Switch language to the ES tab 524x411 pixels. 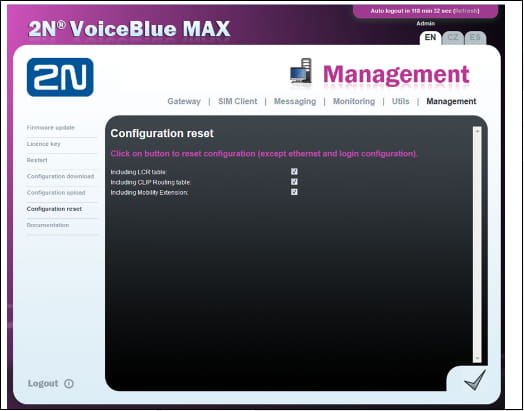tap(475, 37)
